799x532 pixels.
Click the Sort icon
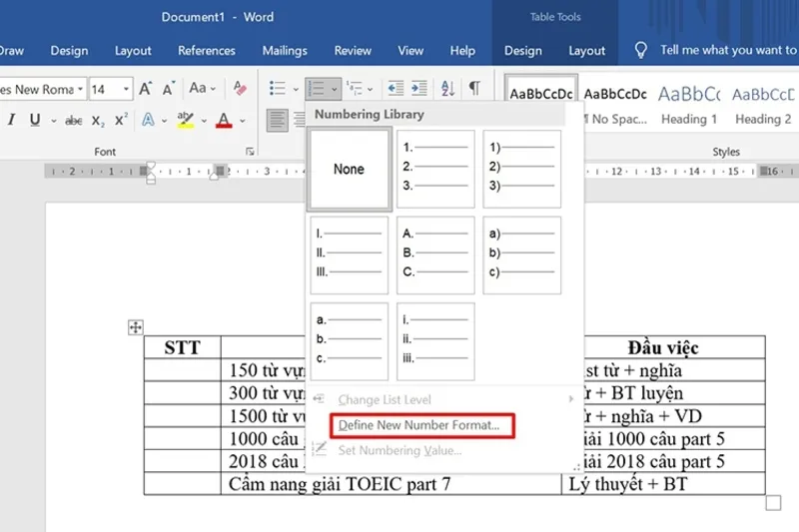(447, 89)
